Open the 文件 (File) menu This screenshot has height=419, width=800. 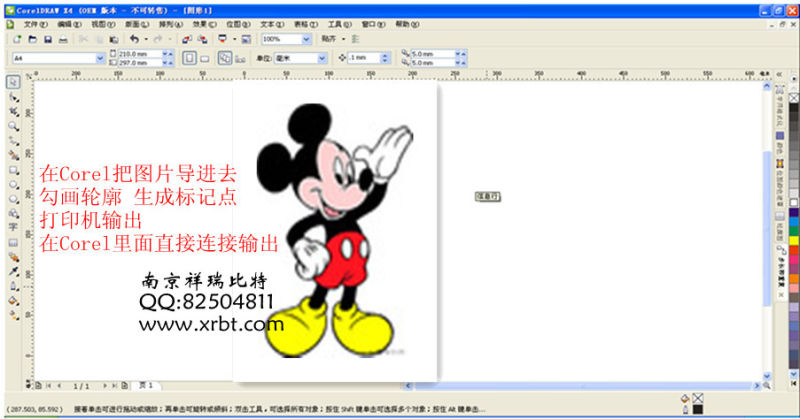click(35, 24)
